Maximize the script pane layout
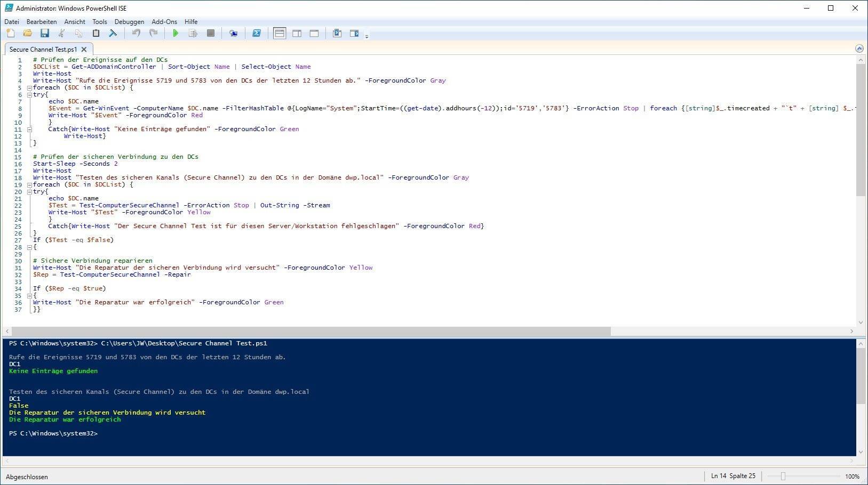Viewport: 868px width, 485px height. point(314,34)
